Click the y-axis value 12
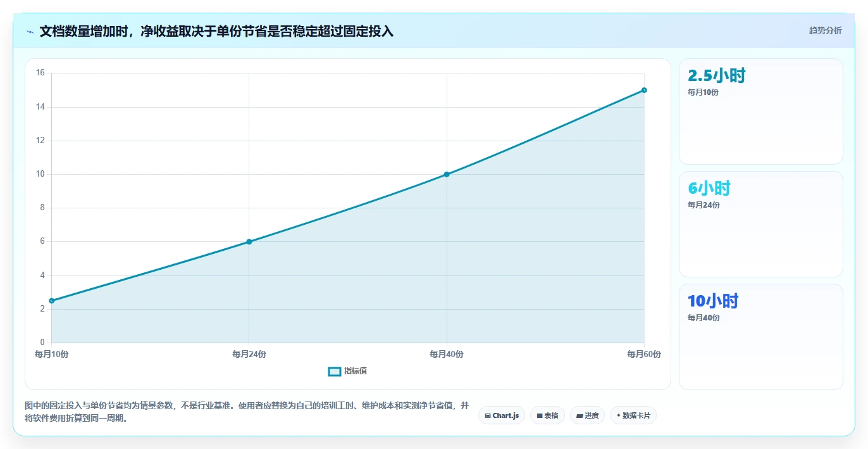 [x=40, y=141]
